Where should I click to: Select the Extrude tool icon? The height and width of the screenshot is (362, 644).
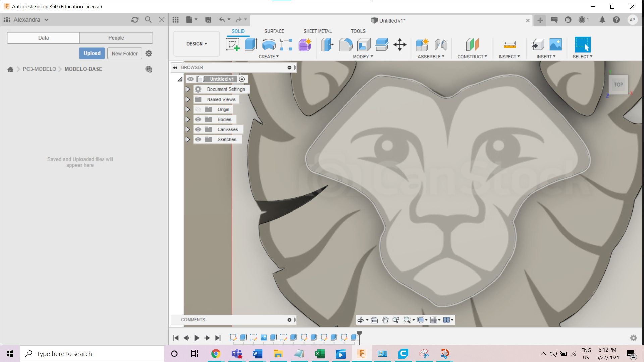pyautogui.click(x=251, y=44)
